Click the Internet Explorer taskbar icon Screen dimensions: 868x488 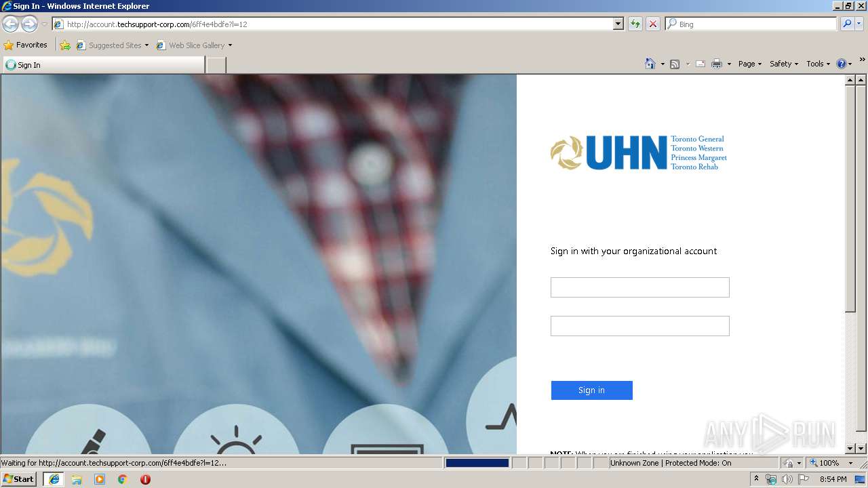point(54,479)
